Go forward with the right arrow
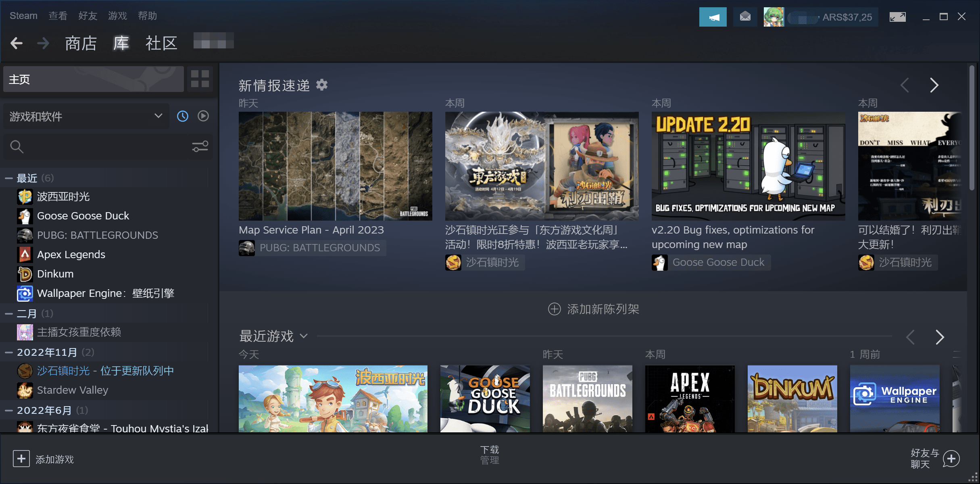The image size is (980, 484). [43, 43]
